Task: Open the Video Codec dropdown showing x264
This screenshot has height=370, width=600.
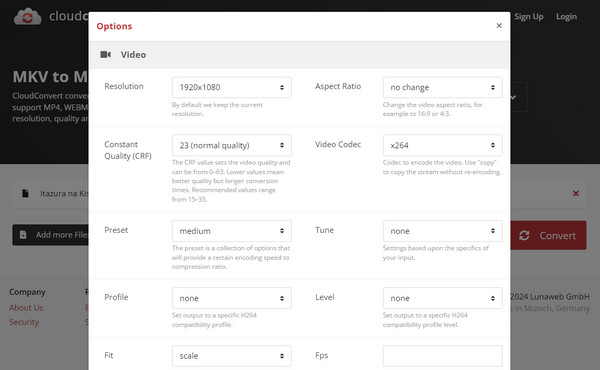Action: [x=442, y=145]
